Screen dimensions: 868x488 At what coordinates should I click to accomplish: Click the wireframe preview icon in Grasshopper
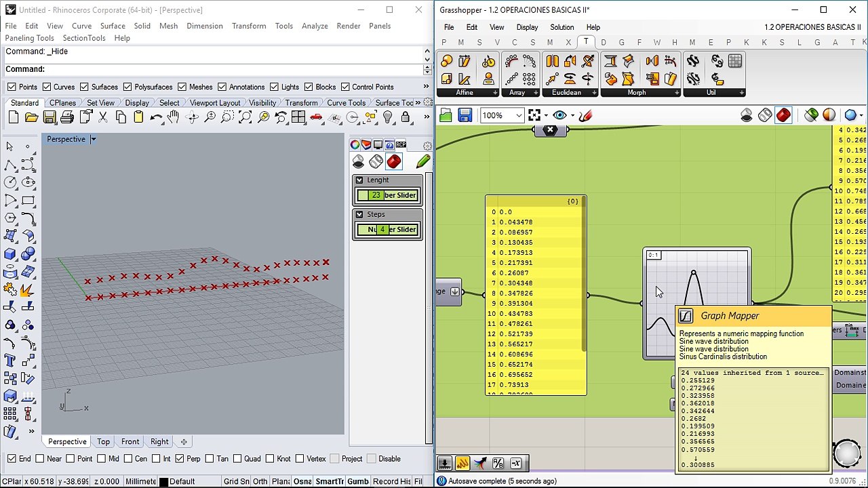click(765, 115)
